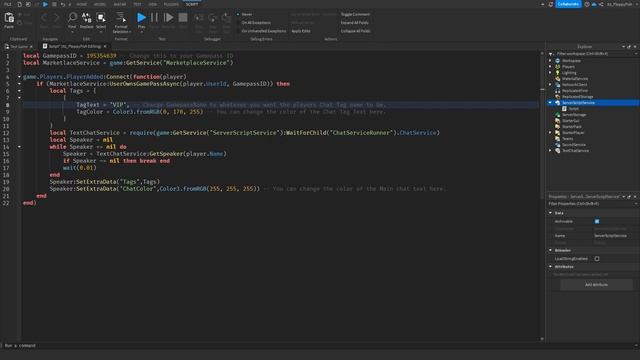Click the Step Into debugger icon
This screenshot has height=360, width=640.
(199, 18)
